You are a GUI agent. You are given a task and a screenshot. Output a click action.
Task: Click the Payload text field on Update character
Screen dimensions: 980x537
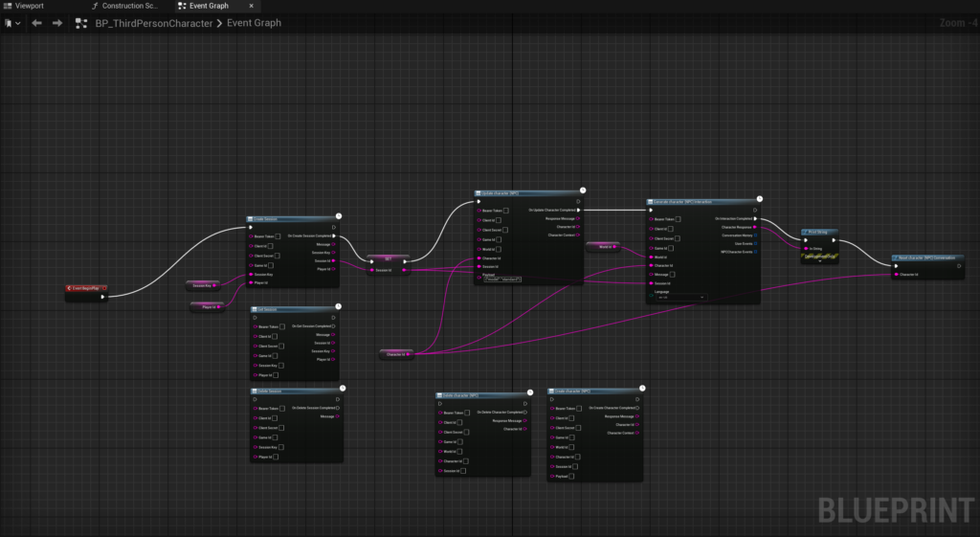click(502, 280)
